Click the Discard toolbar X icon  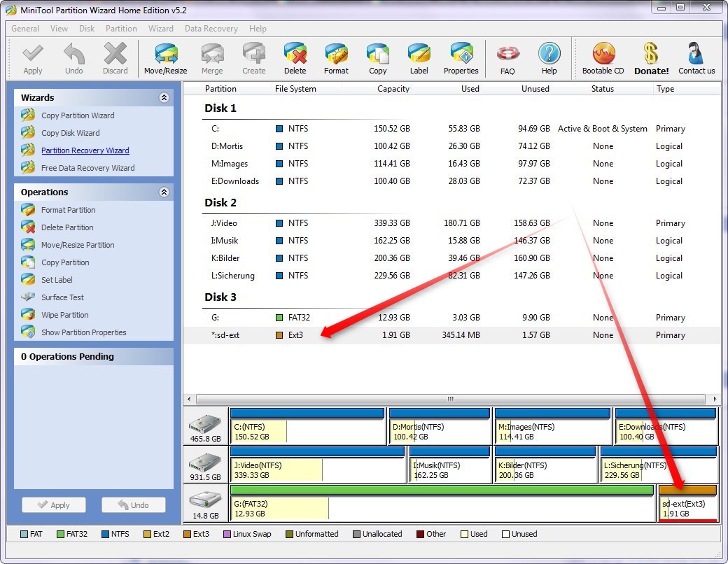[115, 53]
